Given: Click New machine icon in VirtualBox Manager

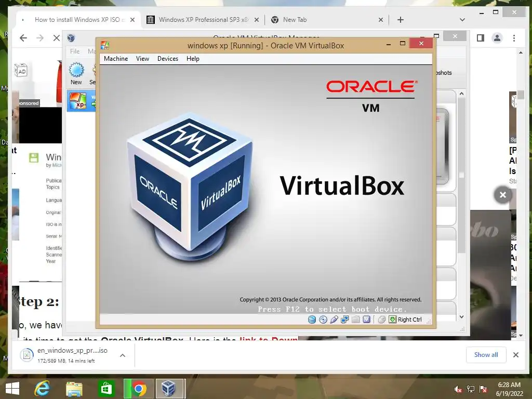Looking at the screenshot, I should [x=76, y=73].
